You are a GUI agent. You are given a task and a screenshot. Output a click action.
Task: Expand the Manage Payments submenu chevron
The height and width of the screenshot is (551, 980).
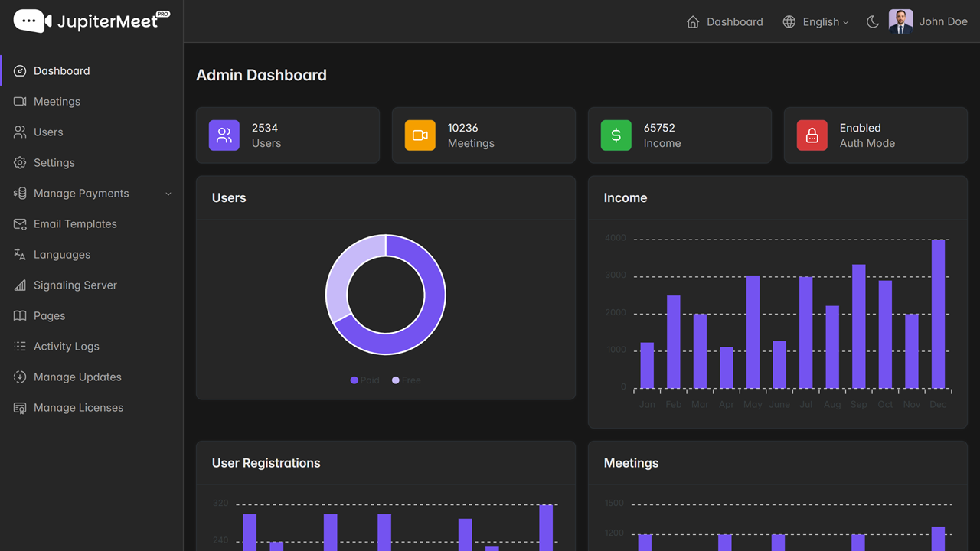point(168,194)
